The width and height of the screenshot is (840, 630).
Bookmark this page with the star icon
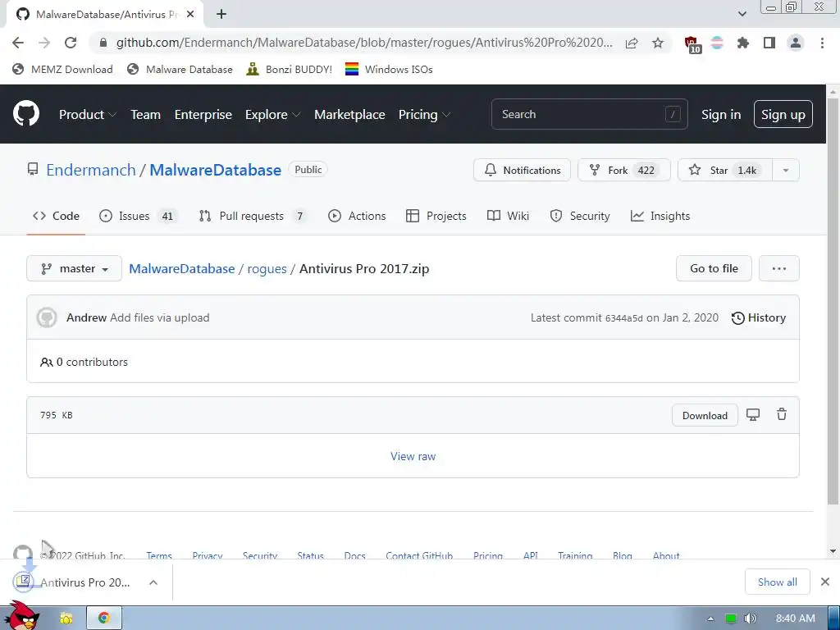[658, 43]
